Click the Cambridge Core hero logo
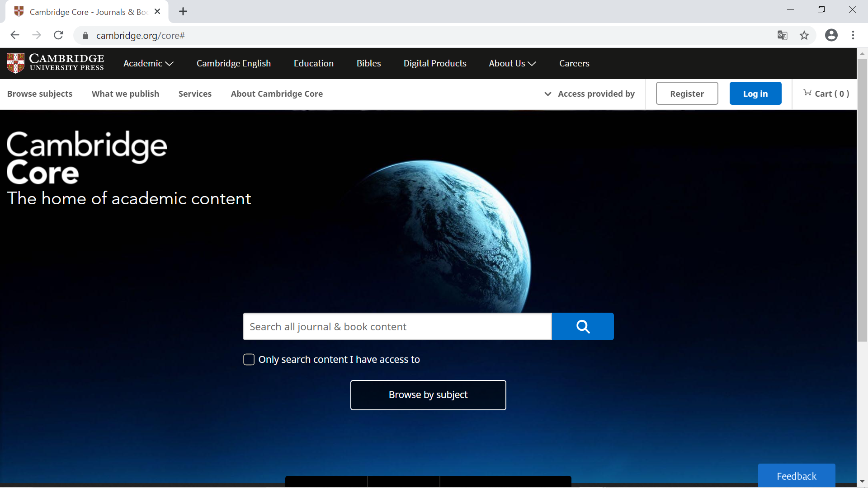Image resolution: width=868 pixels, height=488 pixels. coord(87,157)
